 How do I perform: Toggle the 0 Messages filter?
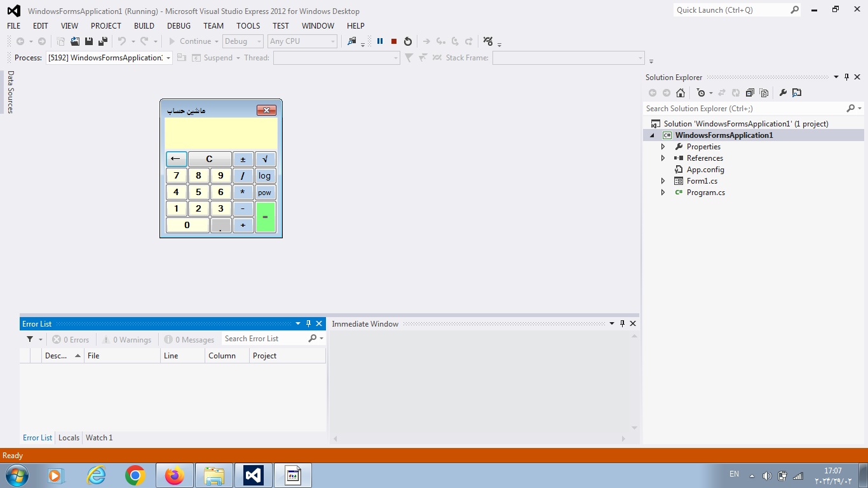point(189,339)
